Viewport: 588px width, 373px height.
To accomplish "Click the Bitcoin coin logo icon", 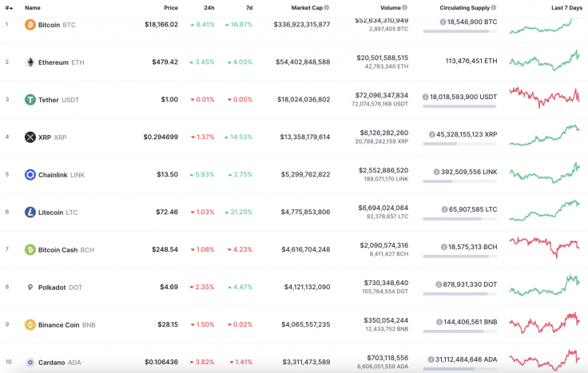I will pos(30,25).
